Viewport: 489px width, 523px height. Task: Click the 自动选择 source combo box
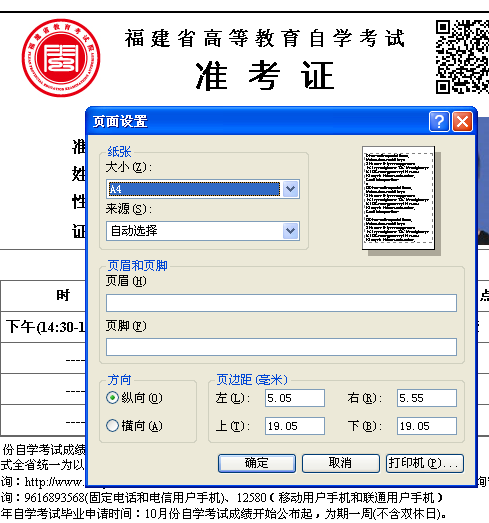pyautogui.click(x=203, y=231)
